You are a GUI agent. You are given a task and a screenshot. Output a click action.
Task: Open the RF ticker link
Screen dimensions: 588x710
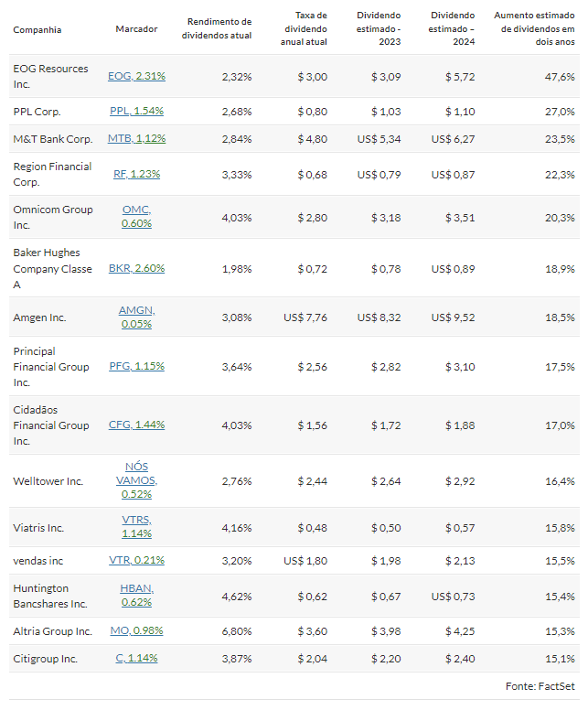pyautogui.click(x=136, y=174)
